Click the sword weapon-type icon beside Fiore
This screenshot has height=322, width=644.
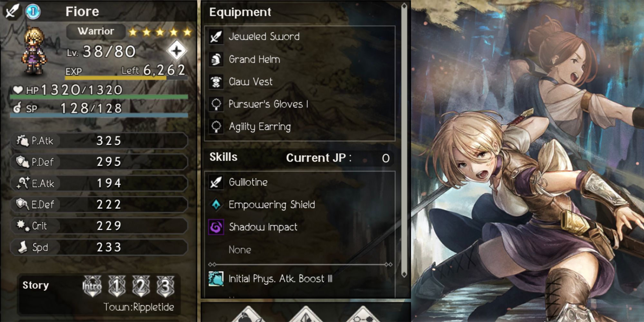(x=12, y=11)
